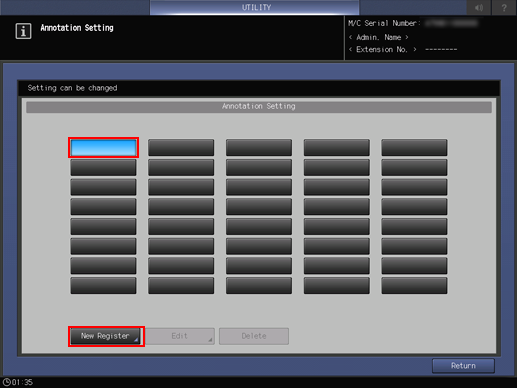Click the information icon beside Annotation Setting
The height and width of the screenshot is (388, 517).
(x=23, y=31)
